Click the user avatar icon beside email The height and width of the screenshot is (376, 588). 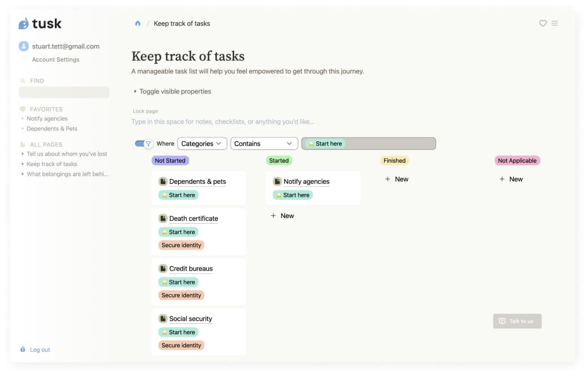[x=23, y=46]
